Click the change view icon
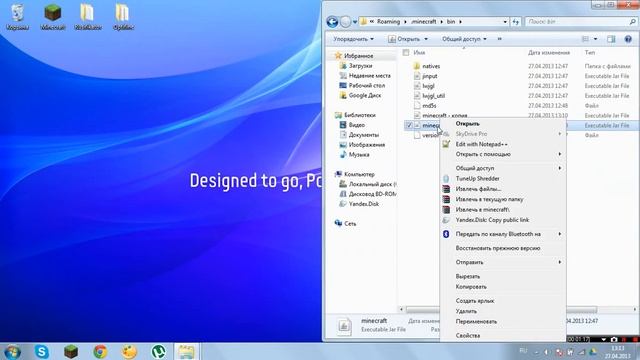The width and height of the screenshot is (640, 360). (x=585, y=39)
